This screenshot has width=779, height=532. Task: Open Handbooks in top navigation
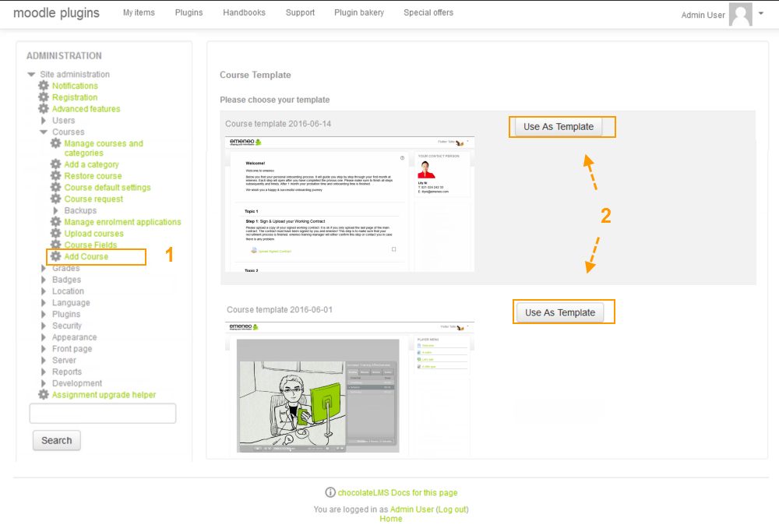click(244, 12)
